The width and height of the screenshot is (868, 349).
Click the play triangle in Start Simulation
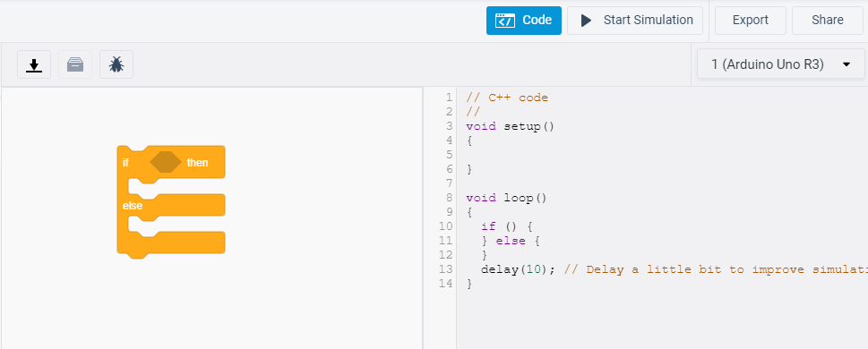click(586, 21)
